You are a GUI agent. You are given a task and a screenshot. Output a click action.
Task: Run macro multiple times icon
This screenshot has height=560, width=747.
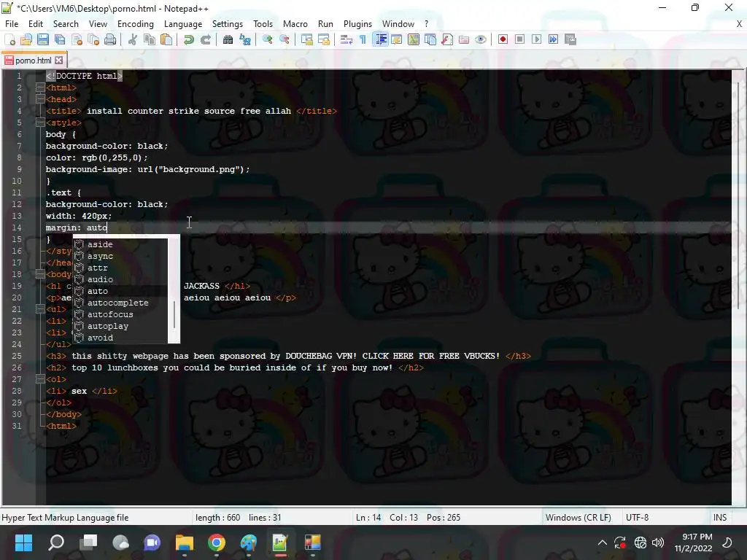(x=553, y=39)
